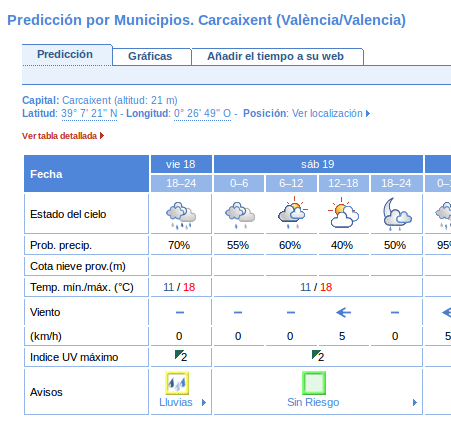
Task: Click the 40% precipitation probability value
Action: (342, 245)
